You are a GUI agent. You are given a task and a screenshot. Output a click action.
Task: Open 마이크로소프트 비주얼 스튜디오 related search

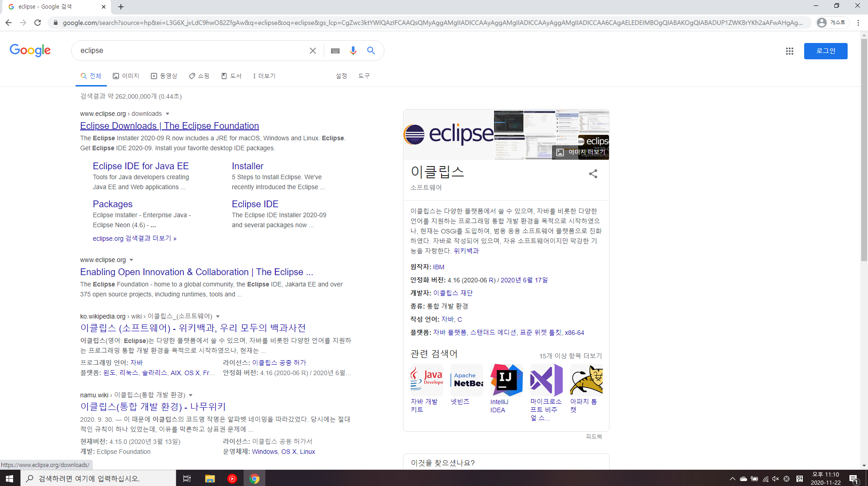(546, 393)
